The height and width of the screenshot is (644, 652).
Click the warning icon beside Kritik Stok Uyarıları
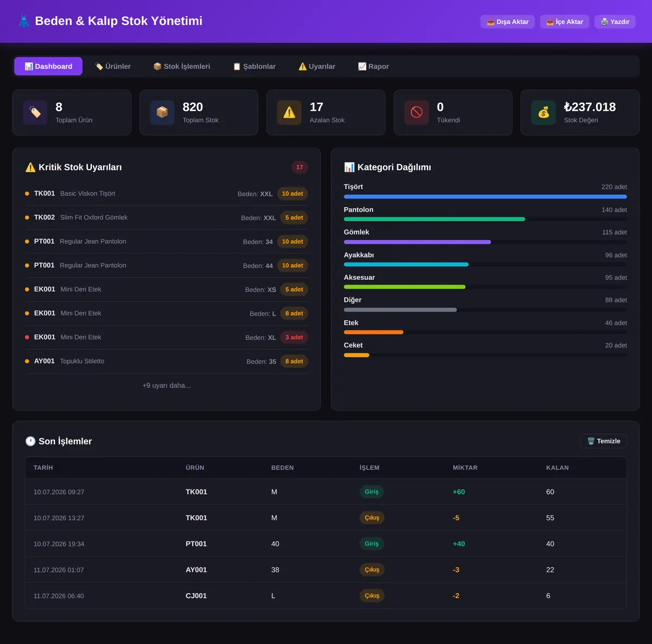(30, 167)
